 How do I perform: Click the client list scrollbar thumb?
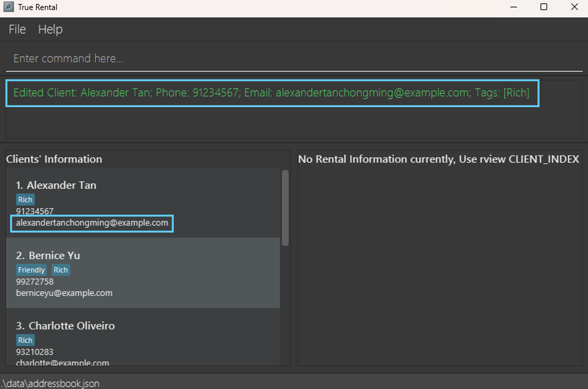[x=285, y=208]
